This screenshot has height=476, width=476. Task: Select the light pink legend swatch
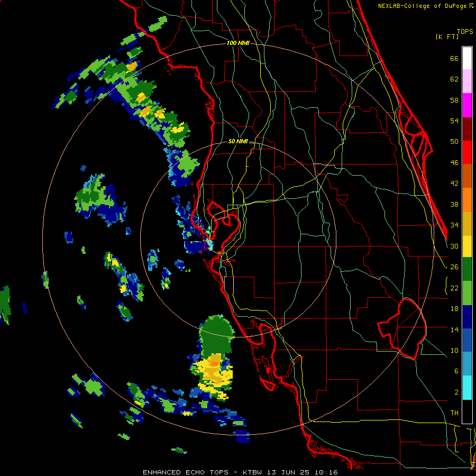tap(467, 81)
